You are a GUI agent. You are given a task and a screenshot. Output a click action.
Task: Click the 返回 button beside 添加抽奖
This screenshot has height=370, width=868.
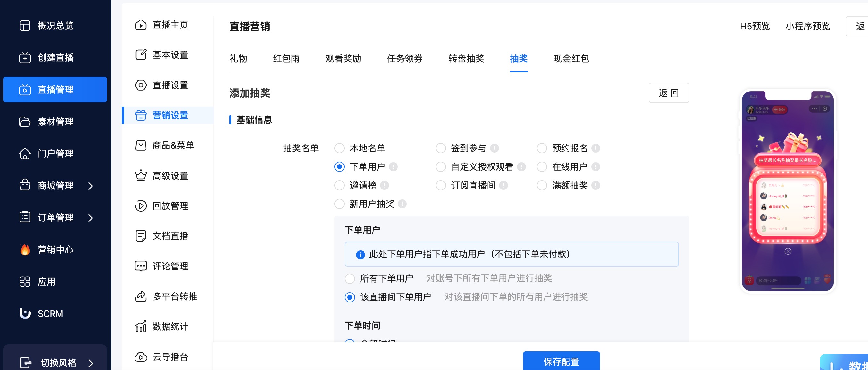pyautogui.click(x=668, y=93)
